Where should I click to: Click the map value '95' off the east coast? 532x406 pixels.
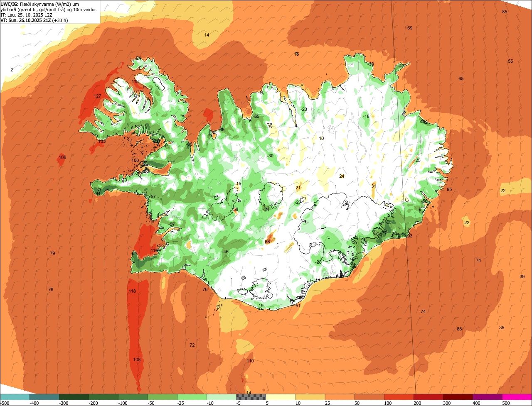tap(449, 189)
